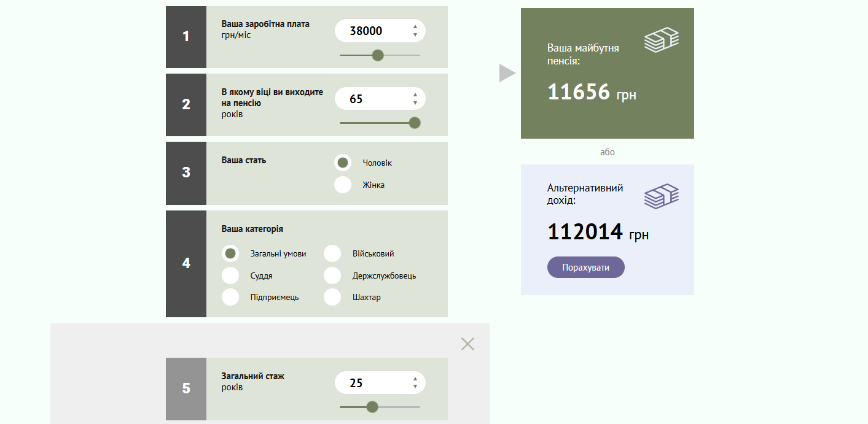This screenshot has width=868, height=424.
Task: Click the money stack icon in future pension card
Action: click(x=661, y=40)
